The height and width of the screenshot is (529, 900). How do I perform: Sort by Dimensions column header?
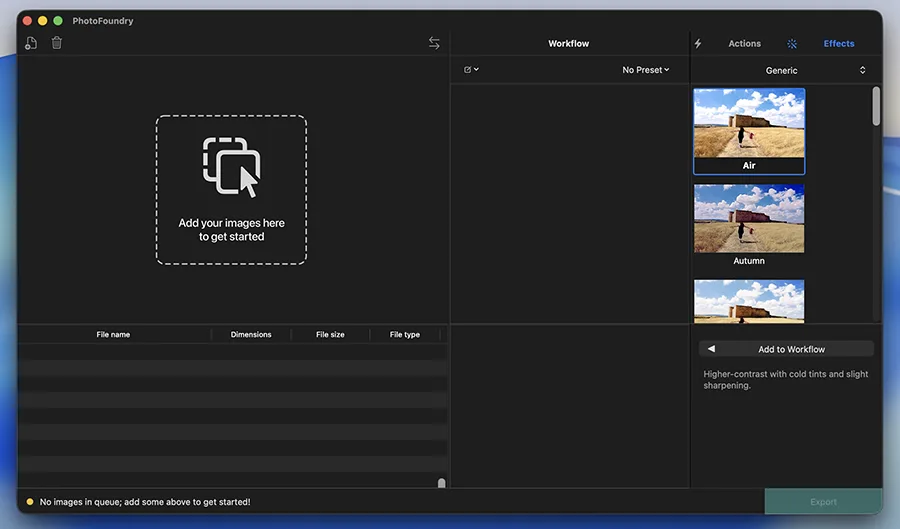coord(251,334)
